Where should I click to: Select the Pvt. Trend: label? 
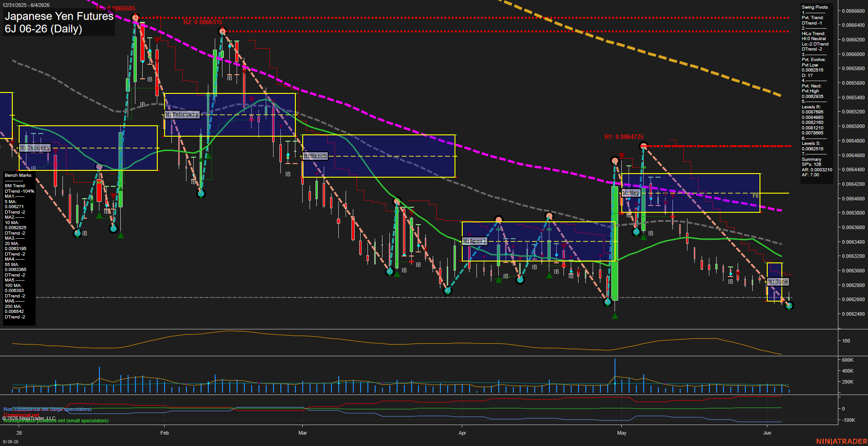813,18
